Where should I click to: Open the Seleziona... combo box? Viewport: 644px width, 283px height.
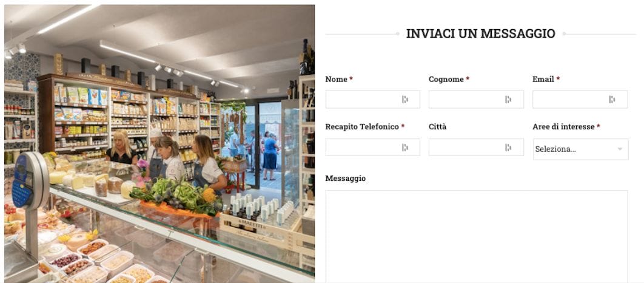tap(580, 149)
